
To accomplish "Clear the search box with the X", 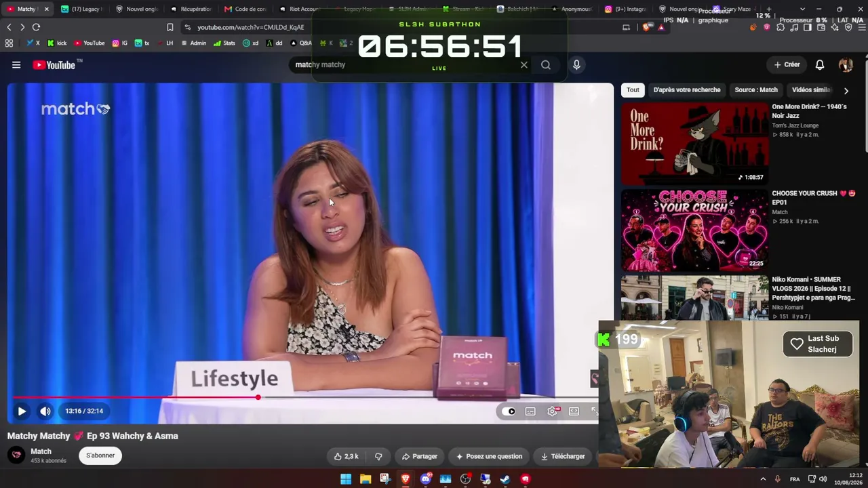I will (524, 65).
